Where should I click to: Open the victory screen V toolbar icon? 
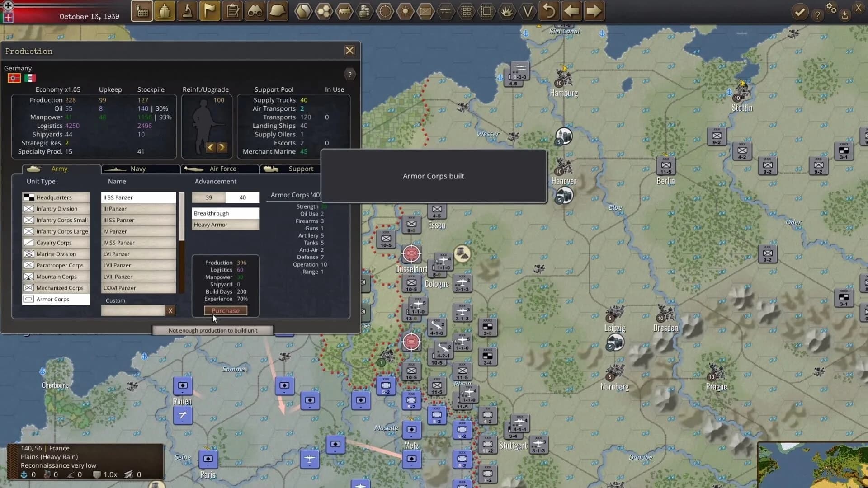click(x=528, y=11)
